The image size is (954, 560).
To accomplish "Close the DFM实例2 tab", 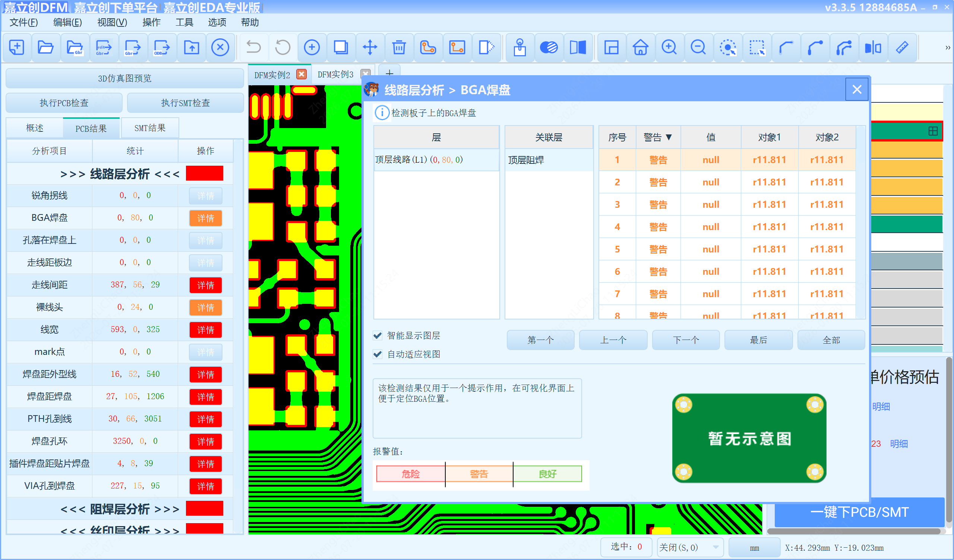I will pyautogui.click(x=301, y=74).
